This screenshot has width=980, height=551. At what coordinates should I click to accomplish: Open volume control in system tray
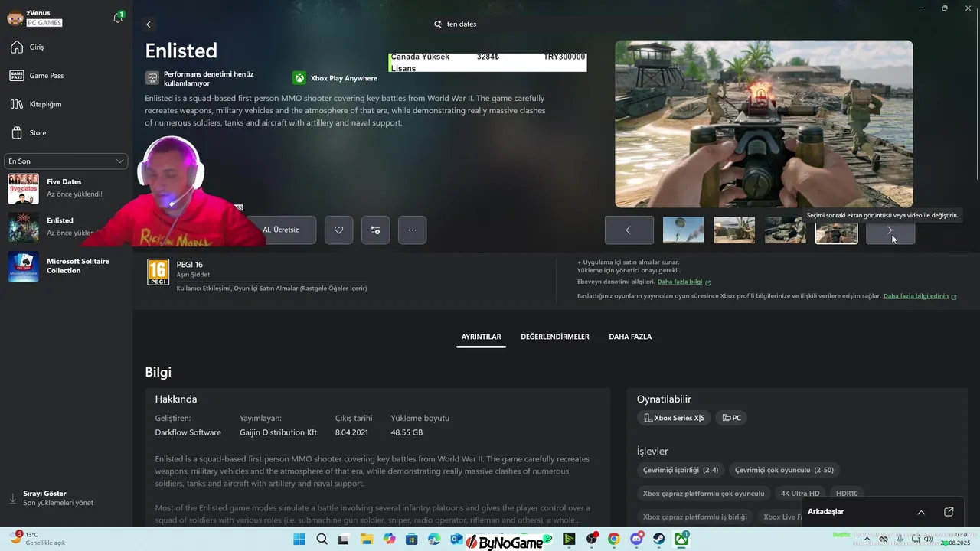click(928, 540)
